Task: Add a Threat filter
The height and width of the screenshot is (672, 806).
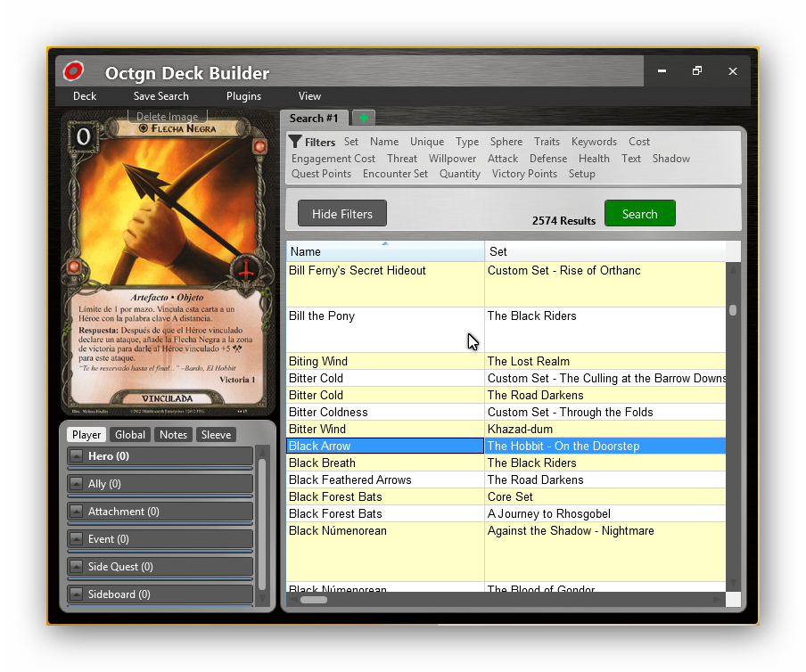Action: coord(402,159)
